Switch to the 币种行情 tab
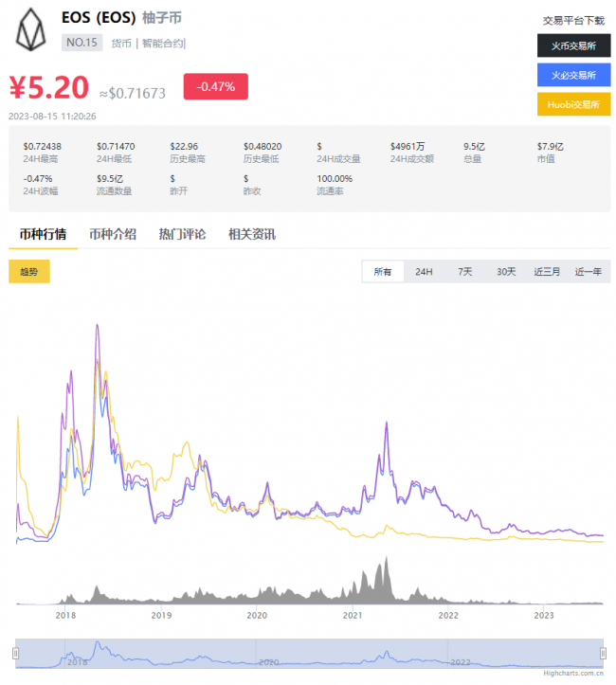 pos(43,234)
